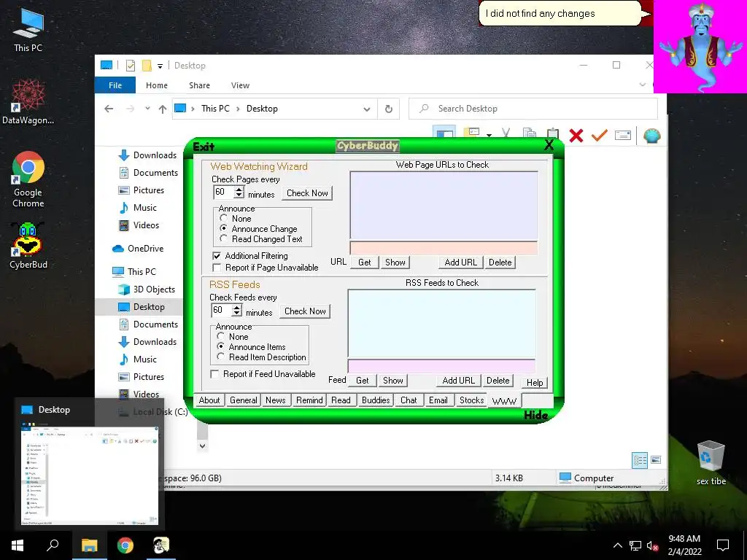The image size is (747, 560).
Task: Select Read Item Description radio option
Action: tap(220, 357)
